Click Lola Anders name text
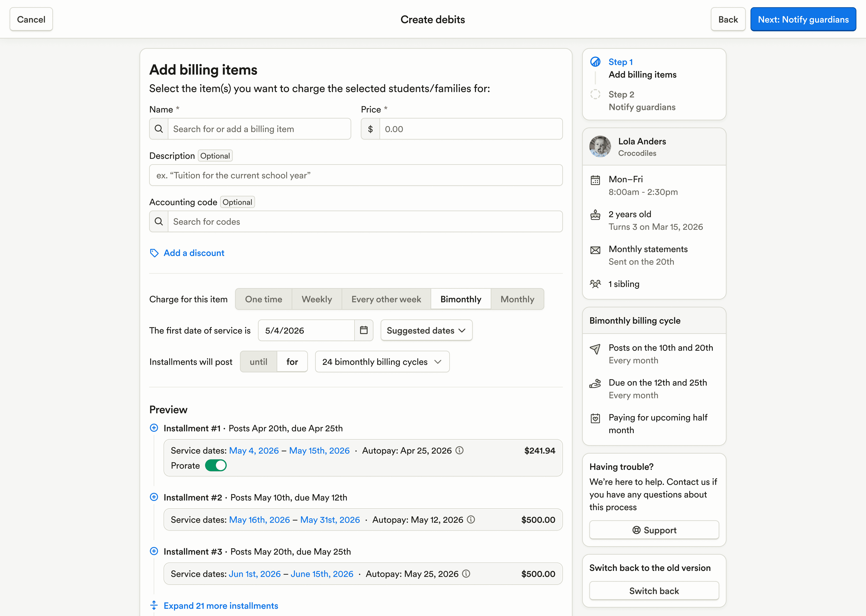866x616 pixels. (x=642, y=141)
